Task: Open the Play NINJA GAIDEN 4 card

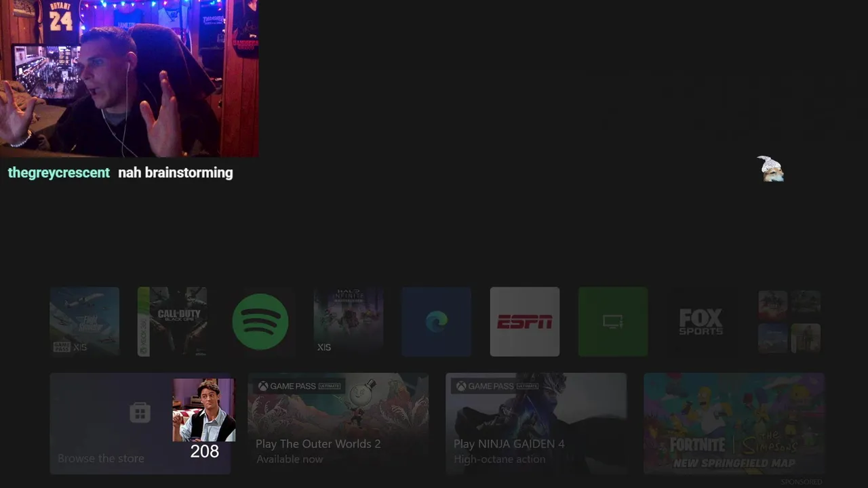Action: click(x=536, y=423)
